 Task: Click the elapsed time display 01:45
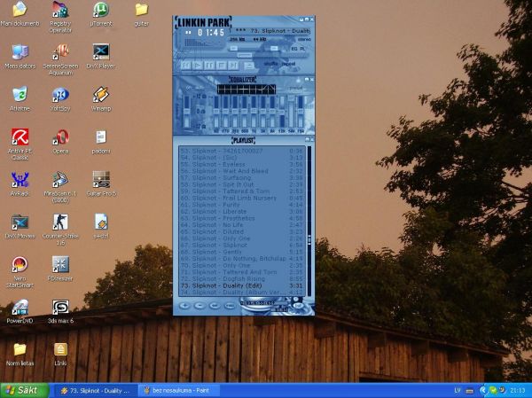211,33
